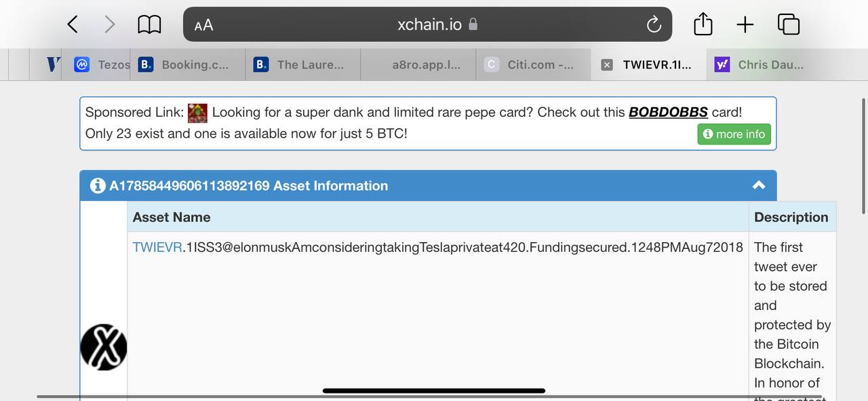Open the Citi.com tab

click(x=533, y=64)
